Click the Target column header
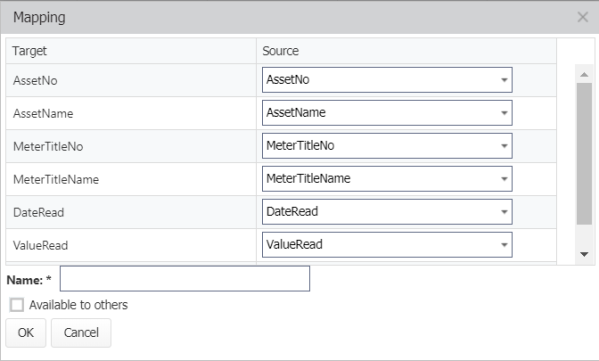Image resolution: width=599 pixels, height=361 pixels. coord(131,51)
